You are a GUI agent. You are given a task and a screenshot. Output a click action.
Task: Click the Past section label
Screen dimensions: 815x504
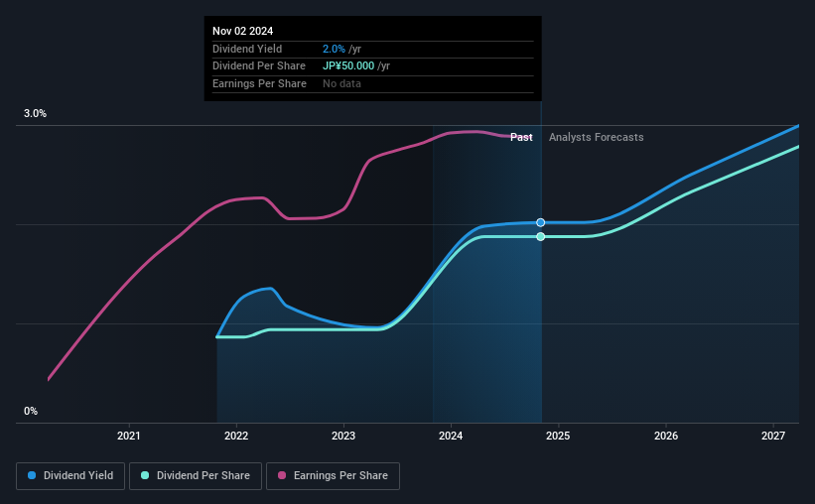click(521, 137)
